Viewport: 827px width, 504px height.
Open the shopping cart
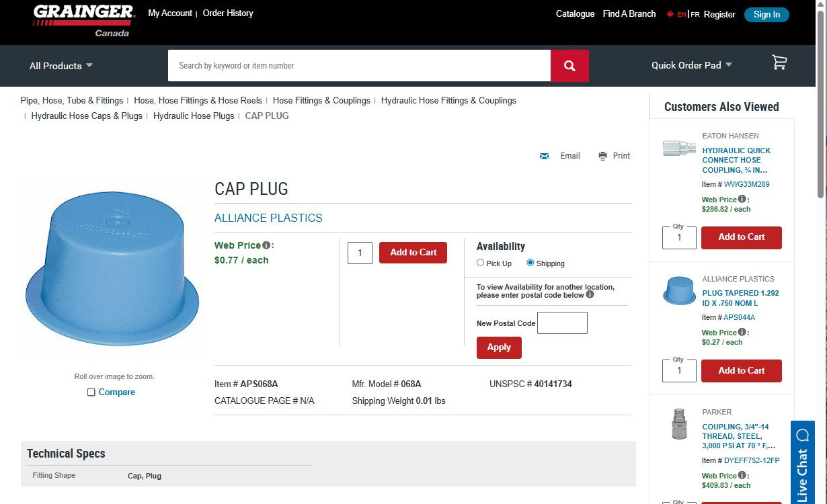[779, 62]
